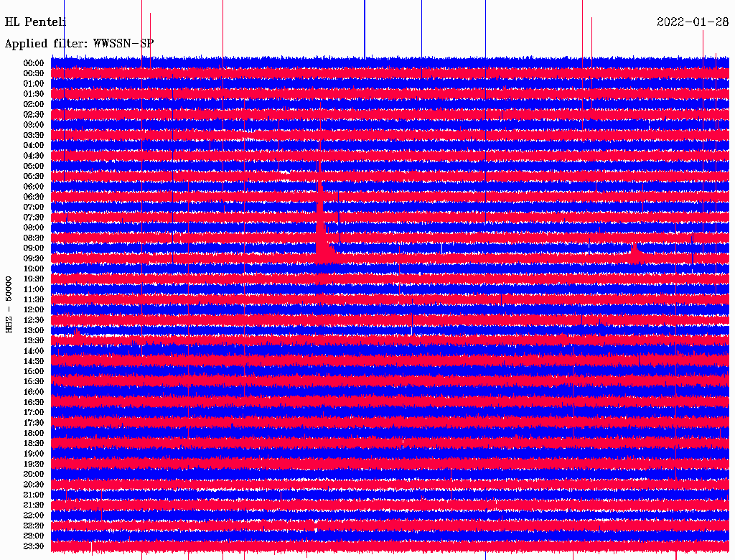
Task: Select the 15:00 time label
Action: [x=34, y=371]
